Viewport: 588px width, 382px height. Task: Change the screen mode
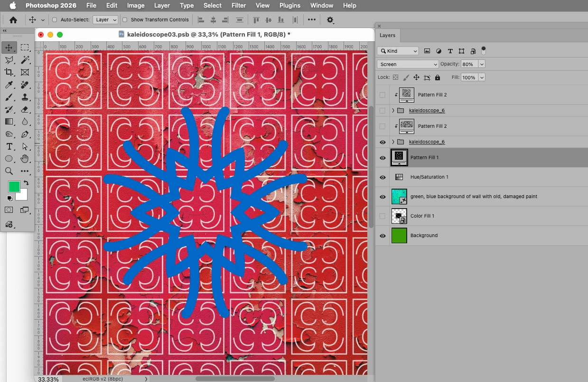[25, 210]
